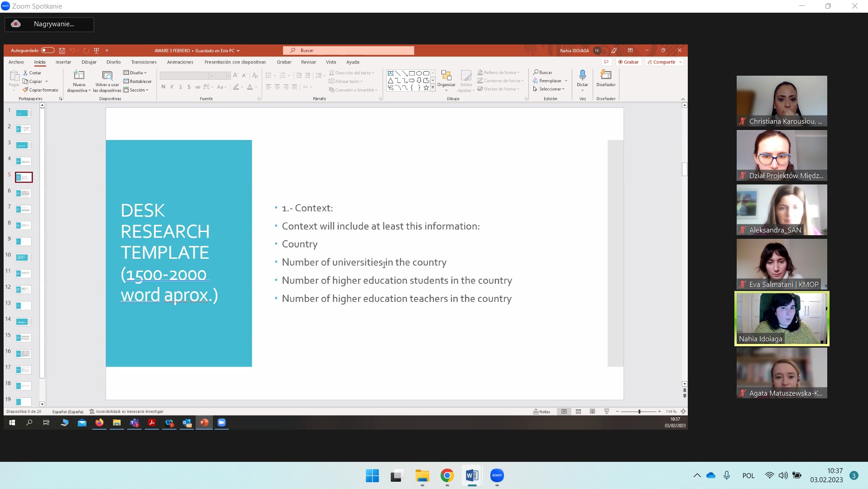This screenshot has height=489, width=868.
Task: Select slide 10 thumbnail in panel
Action: coord(24,257)
